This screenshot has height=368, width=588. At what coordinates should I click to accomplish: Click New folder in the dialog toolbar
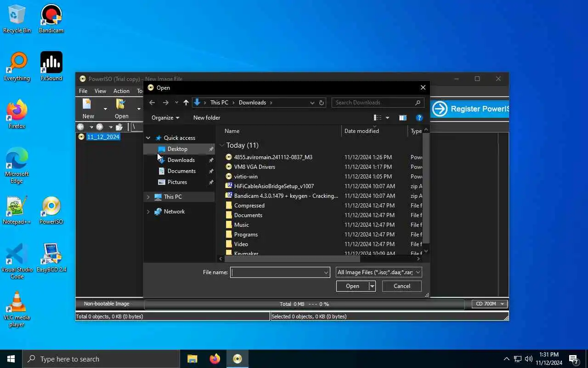[207, 118]
